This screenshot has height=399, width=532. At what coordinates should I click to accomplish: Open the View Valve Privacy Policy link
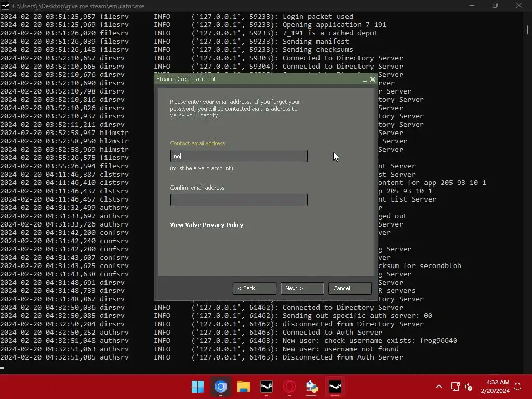pos(207,225)
